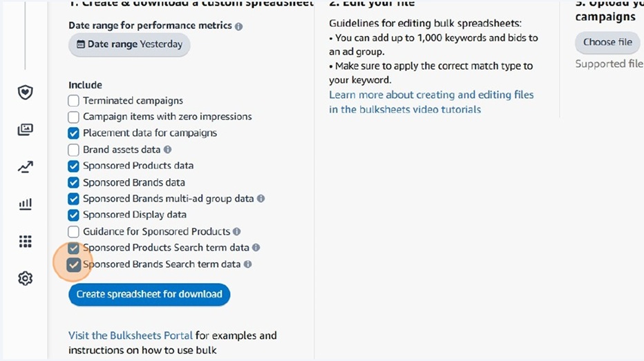Uncheck Sponsored Brands Search term data

[73, 264]
